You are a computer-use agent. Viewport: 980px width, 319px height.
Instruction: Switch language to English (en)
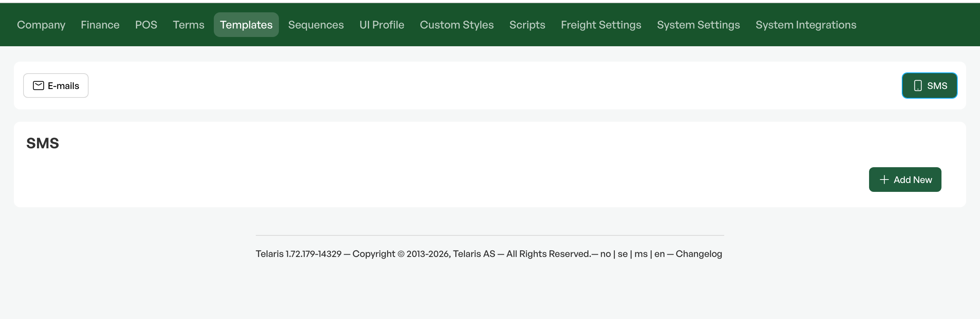[659, 254]
